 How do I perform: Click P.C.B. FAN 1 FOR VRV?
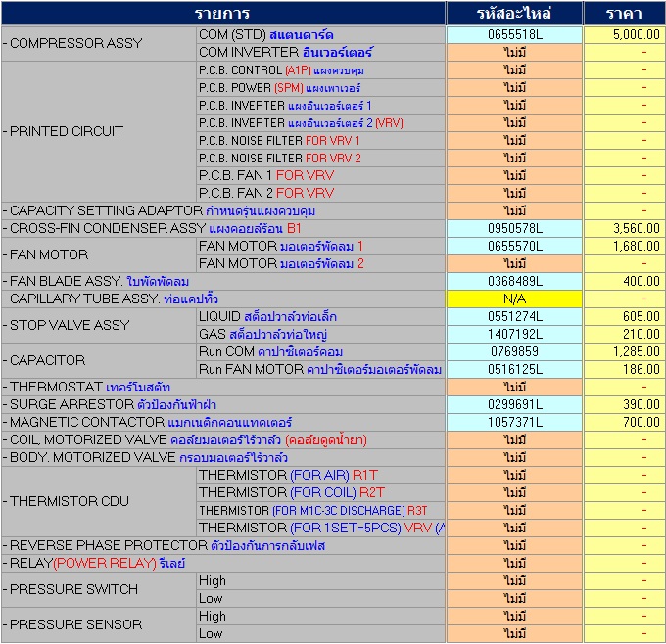320,176
